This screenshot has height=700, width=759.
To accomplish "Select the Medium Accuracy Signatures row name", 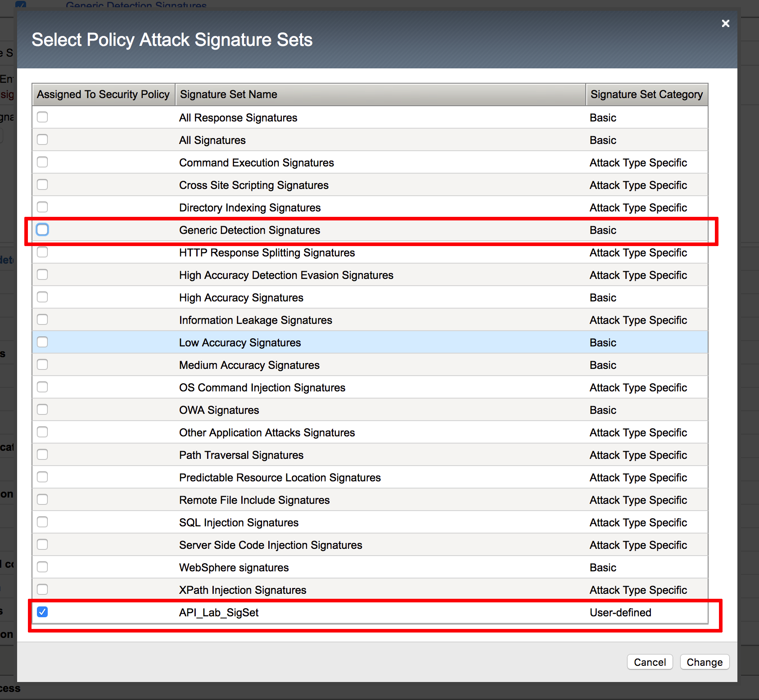I will click(x=249, y=365).
